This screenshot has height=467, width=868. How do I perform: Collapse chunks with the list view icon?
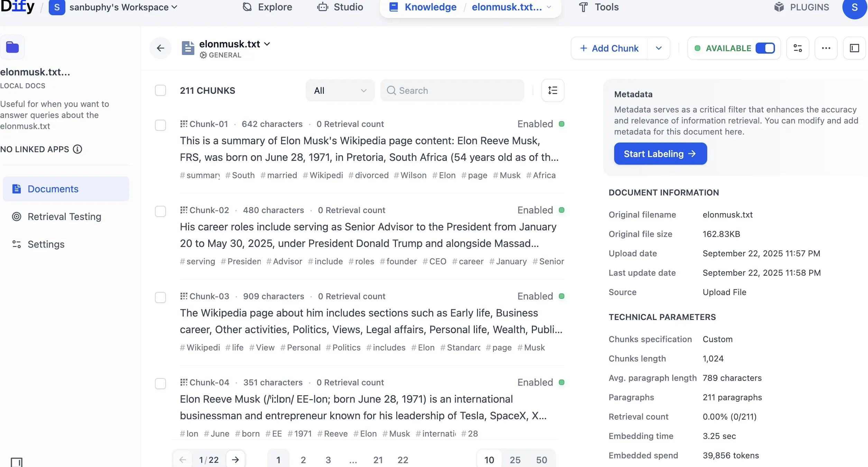coord(553,90)
